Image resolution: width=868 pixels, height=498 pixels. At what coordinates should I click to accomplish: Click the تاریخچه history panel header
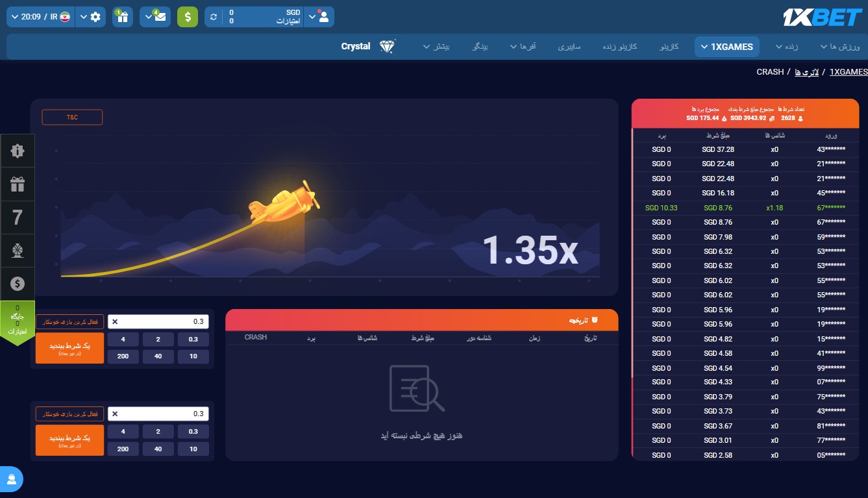pyautogui.click(x=422, y=320)
